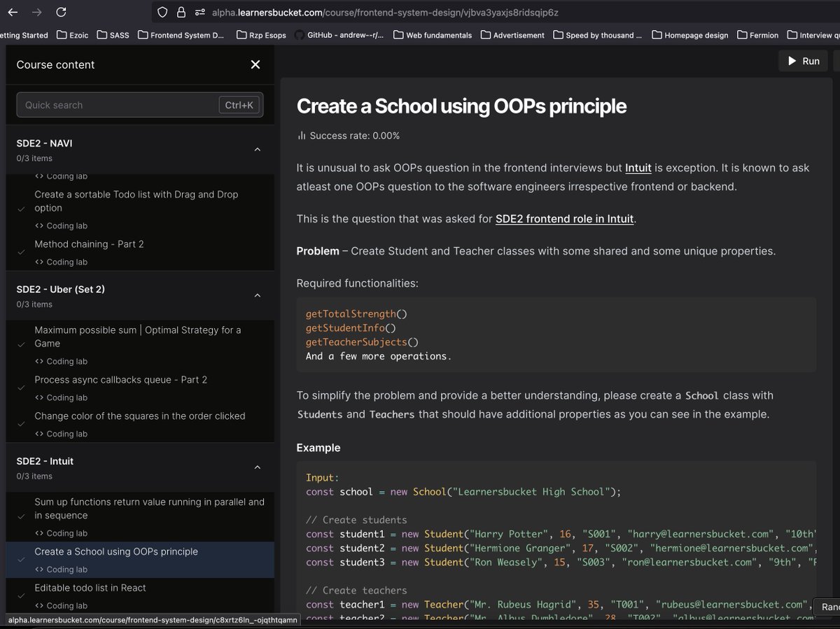Toggle checkmark for sortable Todo list lesson
The height and width of the screenshot is (629, 840).
21,209
